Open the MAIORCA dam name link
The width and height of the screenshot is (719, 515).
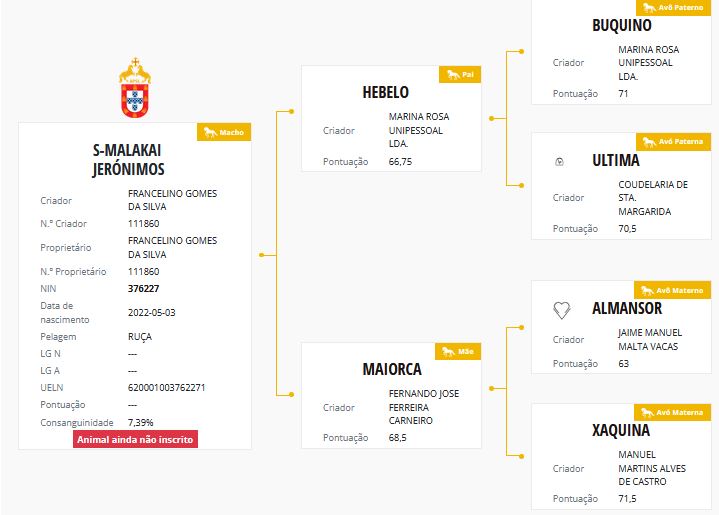[x=392, y=369]
